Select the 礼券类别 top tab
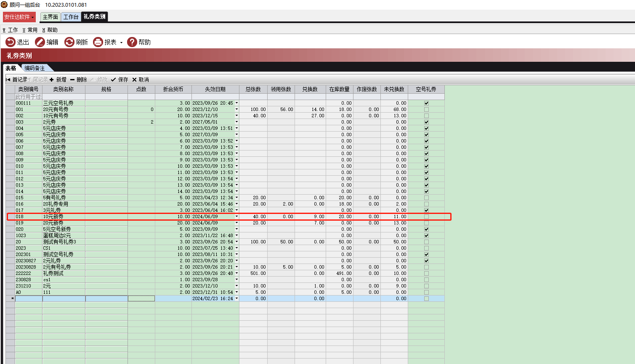Image resolution: width=635 pixels, height=364 pixels. (x=95, y=16)
